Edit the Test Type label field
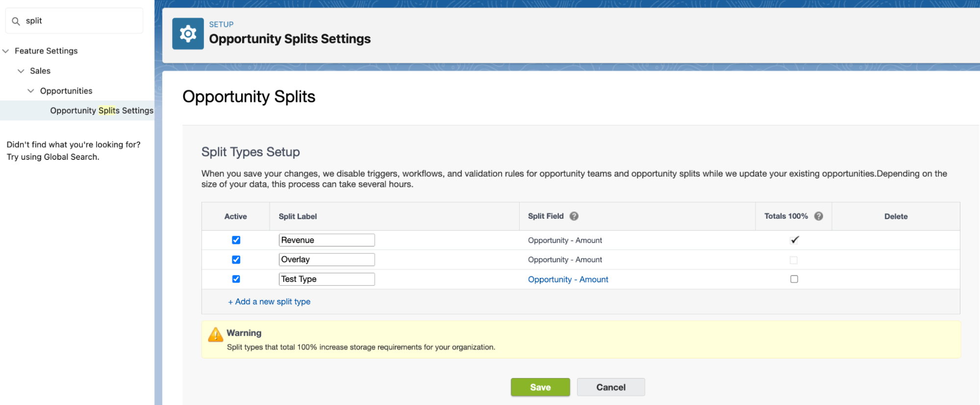 (x=327, y=279)
